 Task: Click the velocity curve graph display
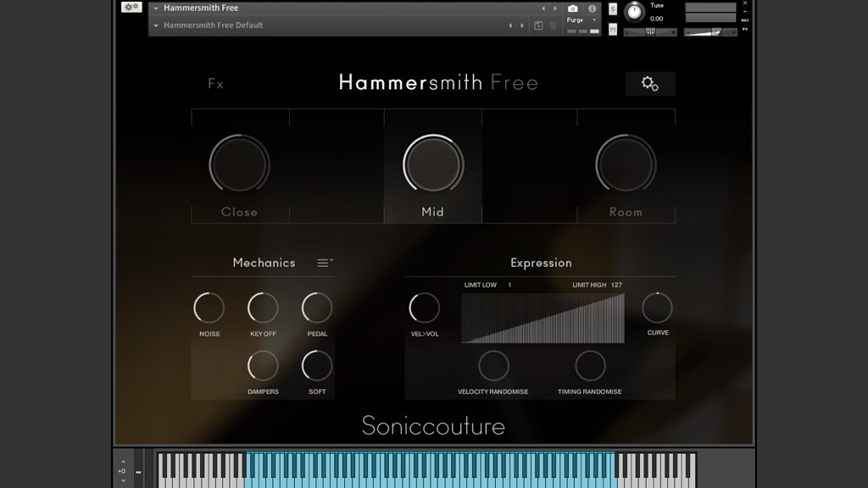point(543,319)
